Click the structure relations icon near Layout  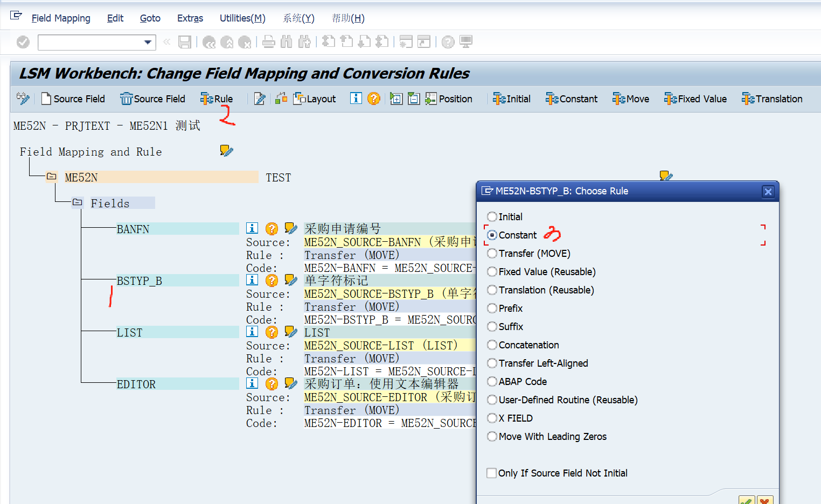click(281, 99)
